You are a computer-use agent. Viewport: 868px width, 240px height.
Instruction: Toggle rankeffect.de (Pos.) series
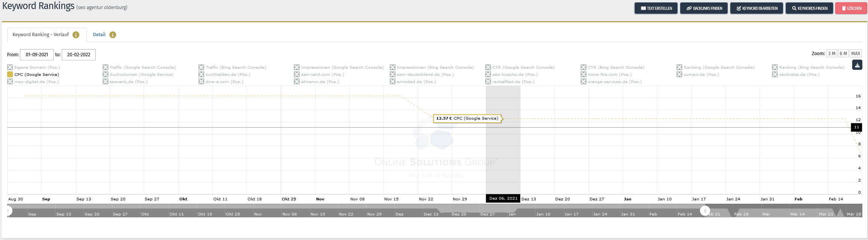510,82
